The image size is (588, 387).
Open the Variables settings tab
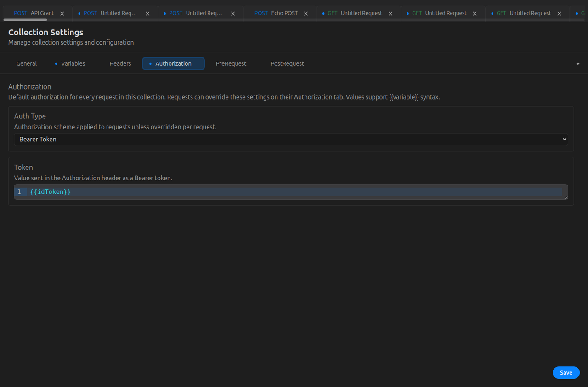70,63
